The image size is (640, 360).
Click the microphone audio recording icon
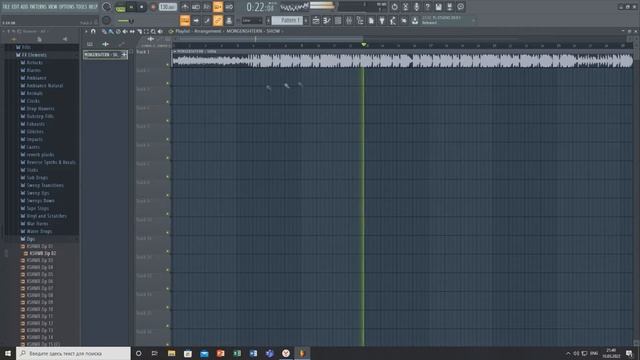tap(416, 7)
